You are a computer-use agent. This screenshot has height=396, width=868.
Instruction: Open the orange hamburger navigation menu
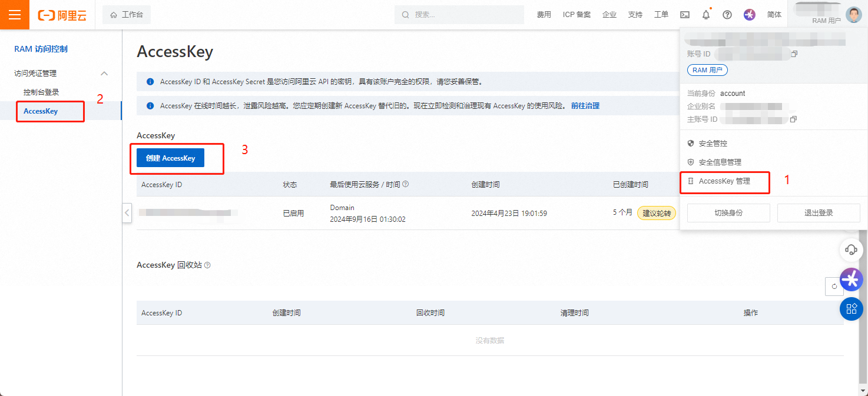point(15,15)
